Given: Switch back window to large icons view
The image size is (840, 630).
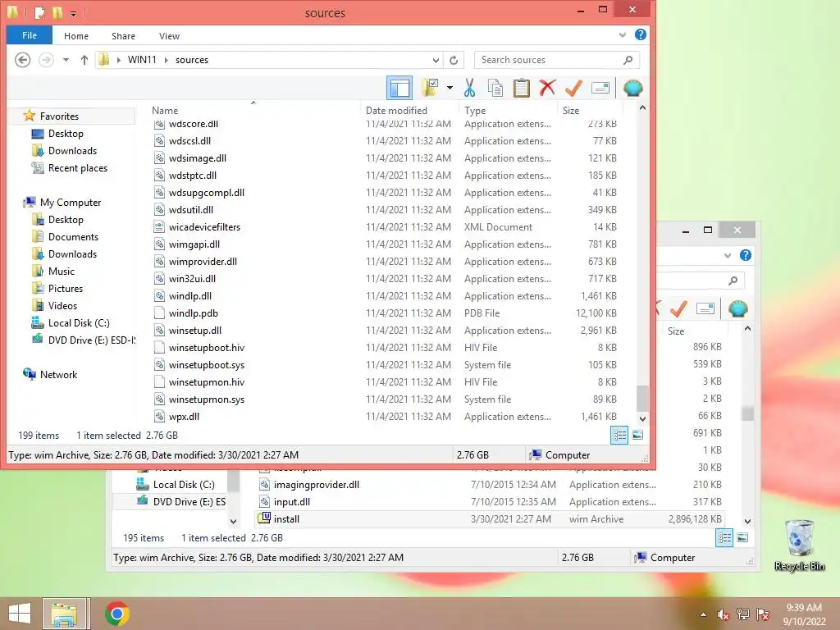Looking at the screenshot, I should pyautogui.click(x=742, y=538).
